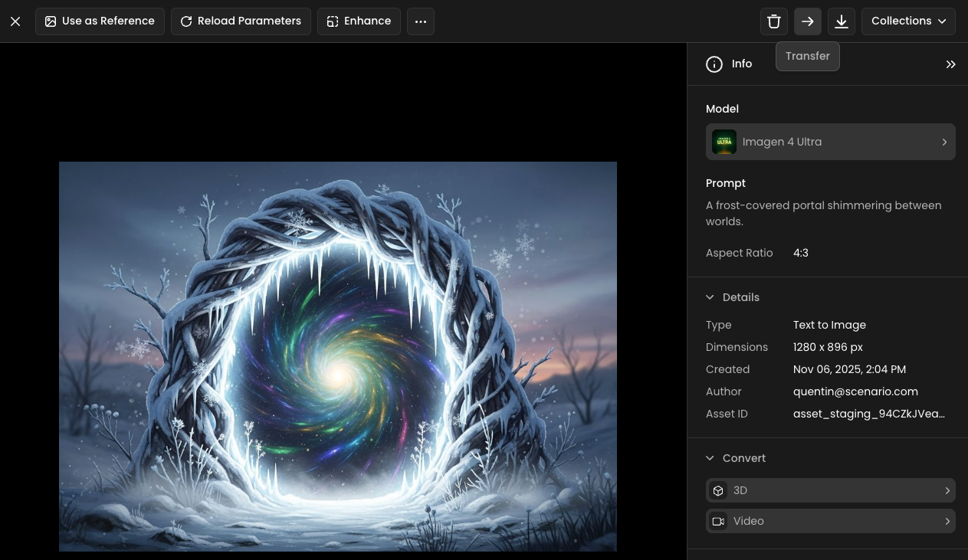This screenshot has width=968, height=560.
Task: Open the three-dots more options menu
Action: point(421,21)
